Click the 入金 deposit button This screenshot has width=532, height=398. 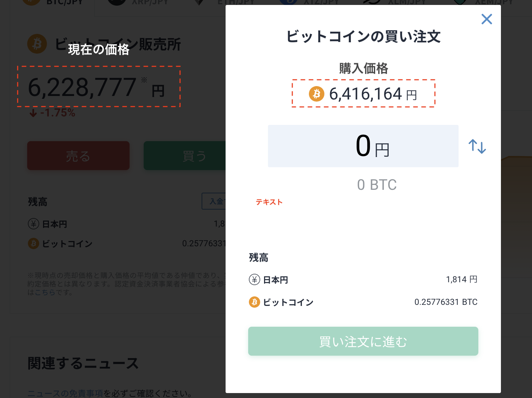click(x=214, y=201)
